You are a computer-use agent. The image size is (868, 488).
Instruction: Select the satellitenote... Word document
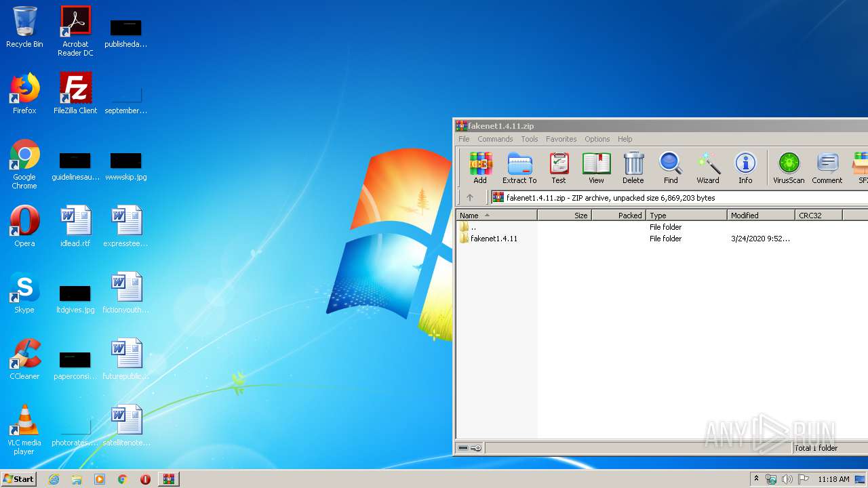[126, 426]
